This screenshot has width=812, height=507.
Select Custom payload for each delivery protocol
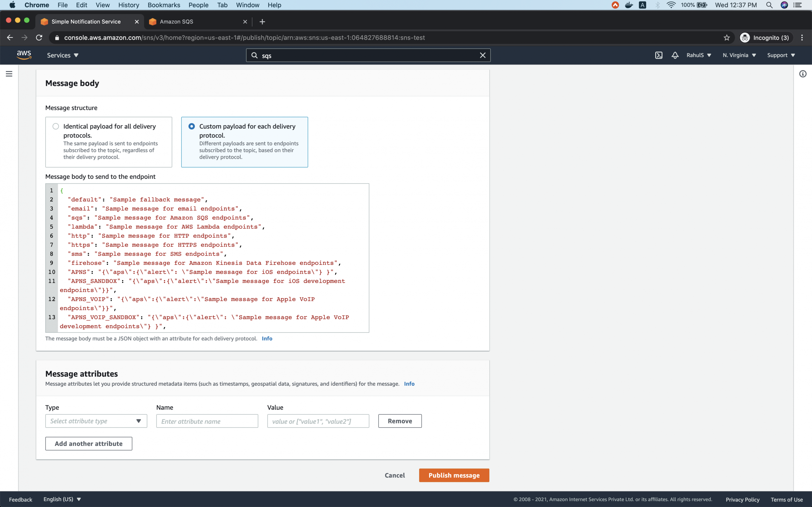pyautogui.click(x=191, y=126)
